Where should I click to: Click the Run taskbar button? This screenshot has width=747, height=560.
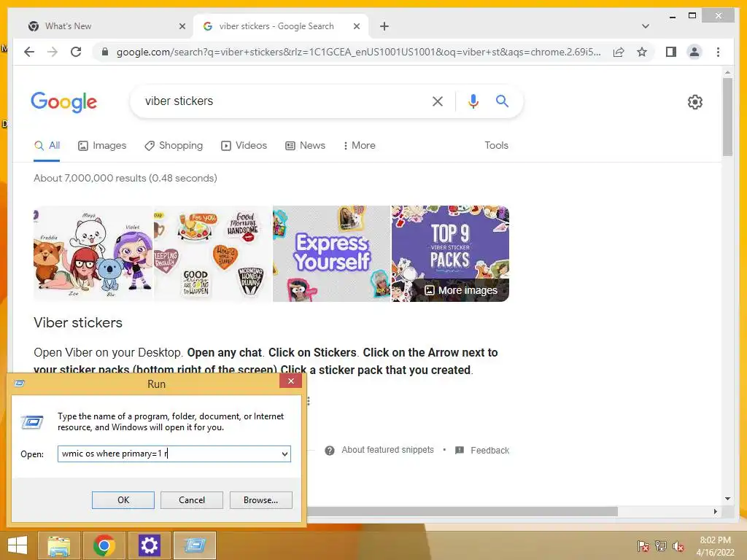point(194,545)
